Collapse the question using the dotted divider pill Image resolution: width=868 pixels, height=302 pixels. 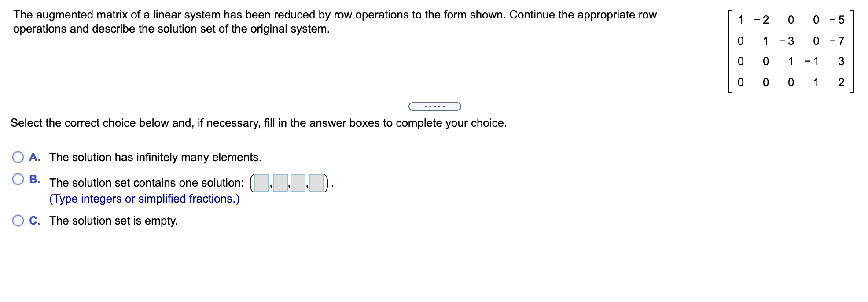click(434, 106)
